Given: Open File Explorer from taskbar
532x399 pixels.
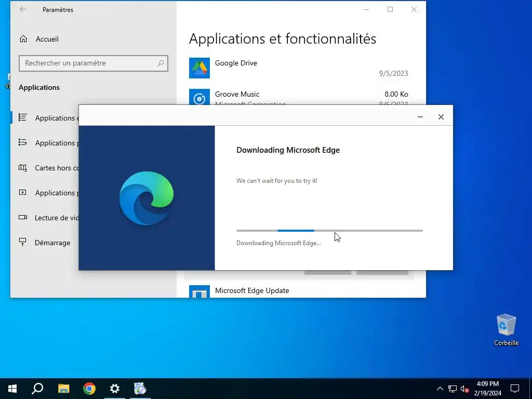Looking at the screenshot, I should click(x=63, y=389).
